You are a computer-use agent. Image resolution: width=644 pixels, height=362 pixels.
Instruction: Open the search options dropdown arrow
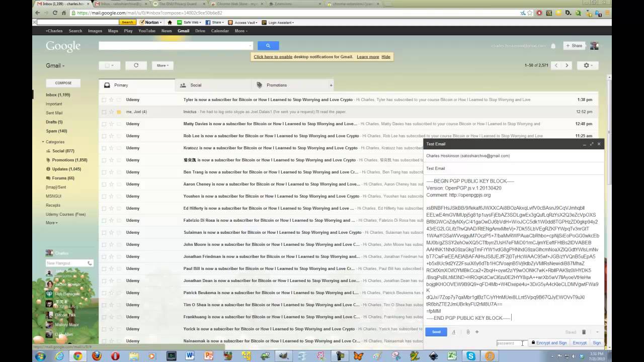pyautogui.click(x=251, y=46)
